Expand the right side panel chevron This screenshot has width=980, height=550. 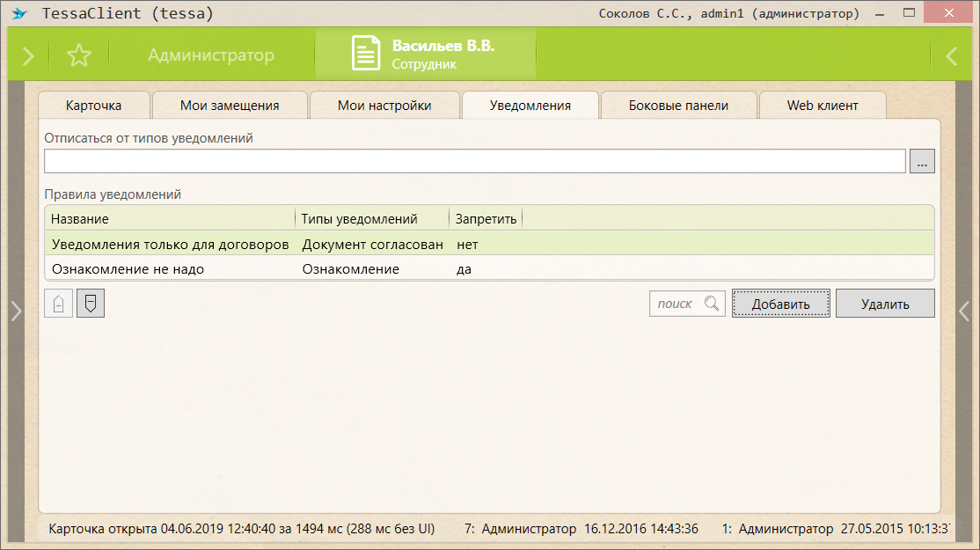point(964,311)
